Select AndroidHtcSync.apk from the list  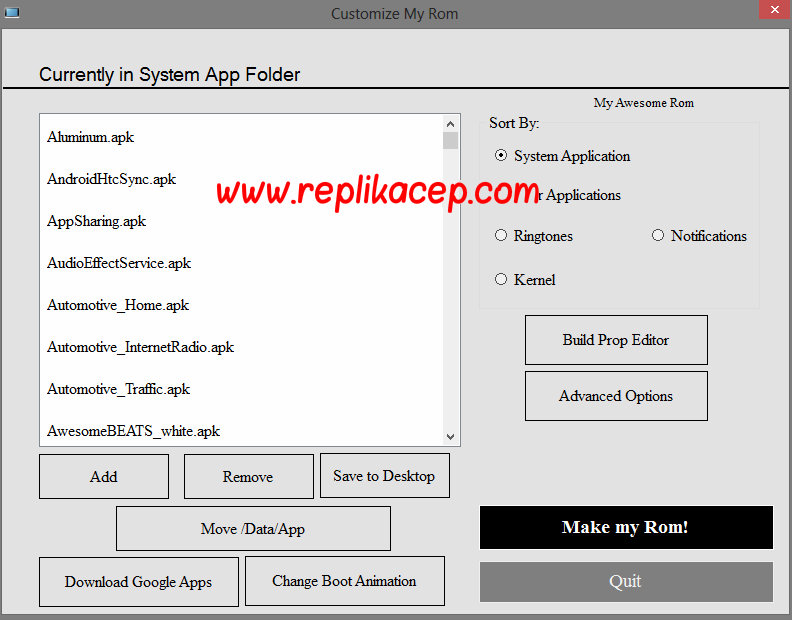click(111, 179)
